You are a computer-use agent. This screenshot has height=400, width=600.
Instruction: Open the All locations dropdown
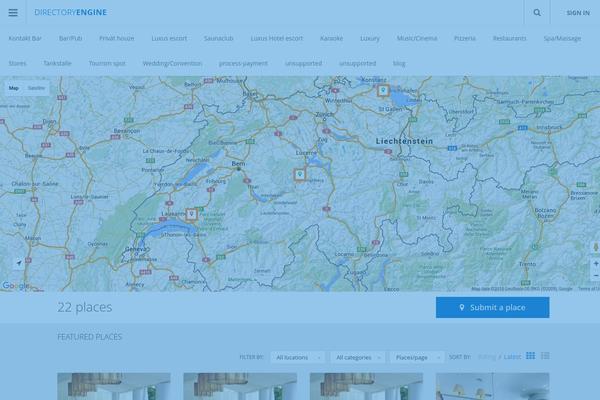tap(298, 357)
